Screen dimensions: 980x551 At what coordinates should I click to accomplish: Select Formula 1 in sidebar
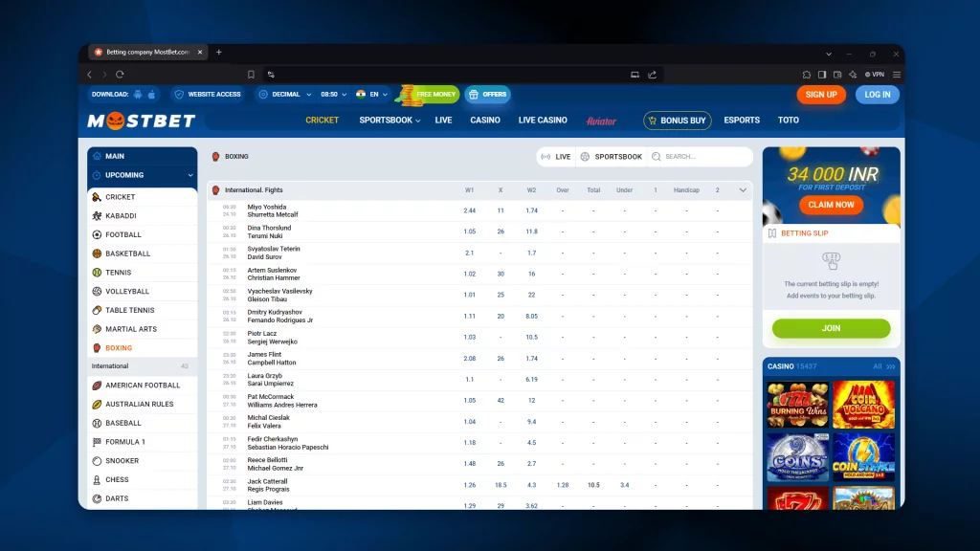click(143, 442)
